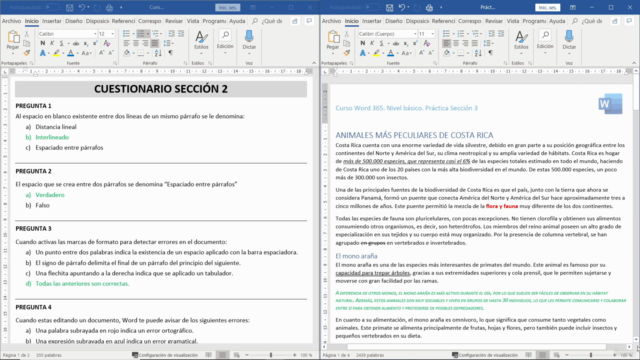
Task: Click Justify alignment in left window
Action: coord(155,43)
